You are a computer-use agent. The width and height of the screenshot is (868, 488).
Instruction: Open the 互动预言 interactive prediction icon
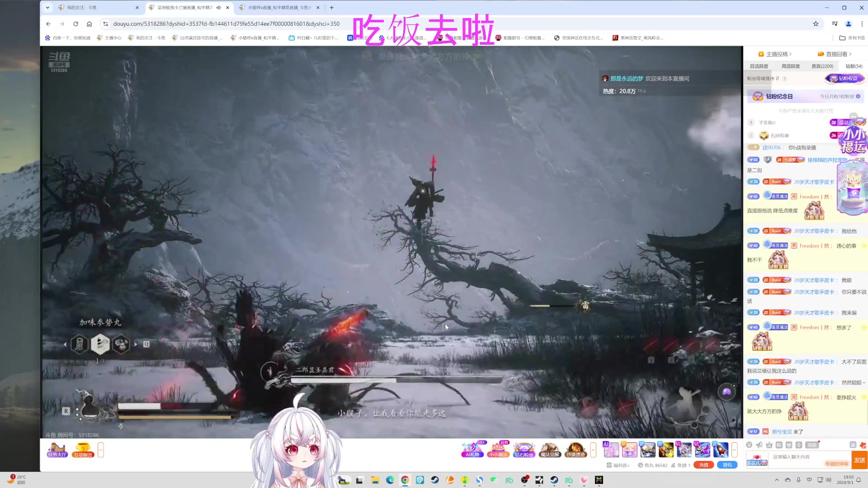(x=83, y=450)
